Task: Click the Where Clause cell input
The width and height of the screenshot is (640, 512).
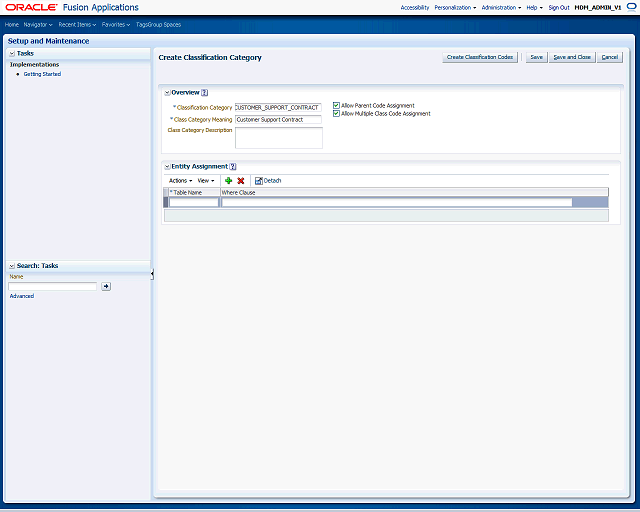Action: click(x=397, y=202)
